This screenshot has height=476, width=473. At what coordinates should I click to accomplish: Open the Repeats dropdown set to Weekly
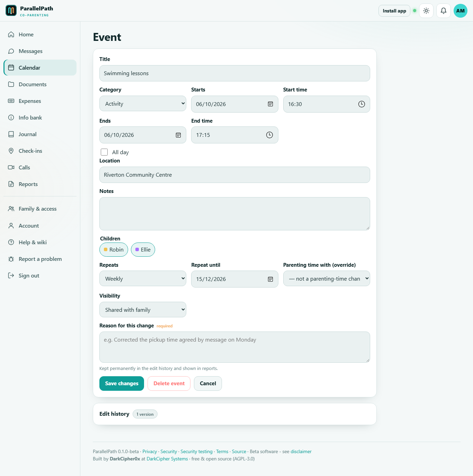click(x=143, y=279)
